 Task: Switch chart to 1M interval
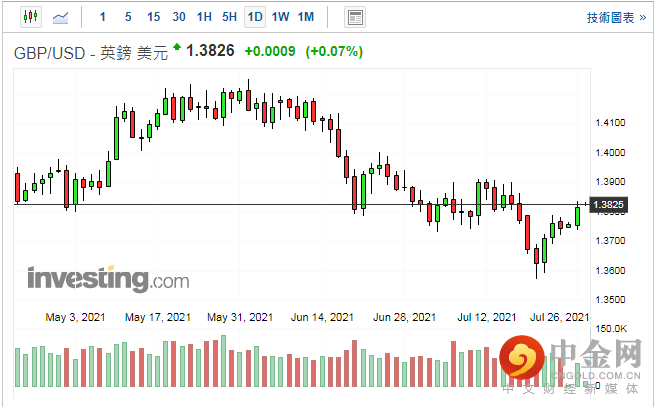(306, 17)
